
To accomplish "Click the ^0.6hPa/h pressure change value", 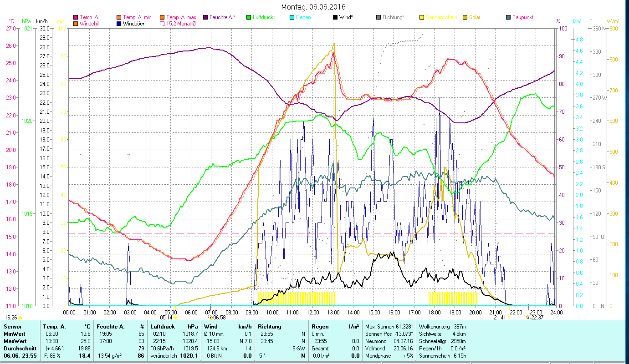I will (x=163, y=348).
